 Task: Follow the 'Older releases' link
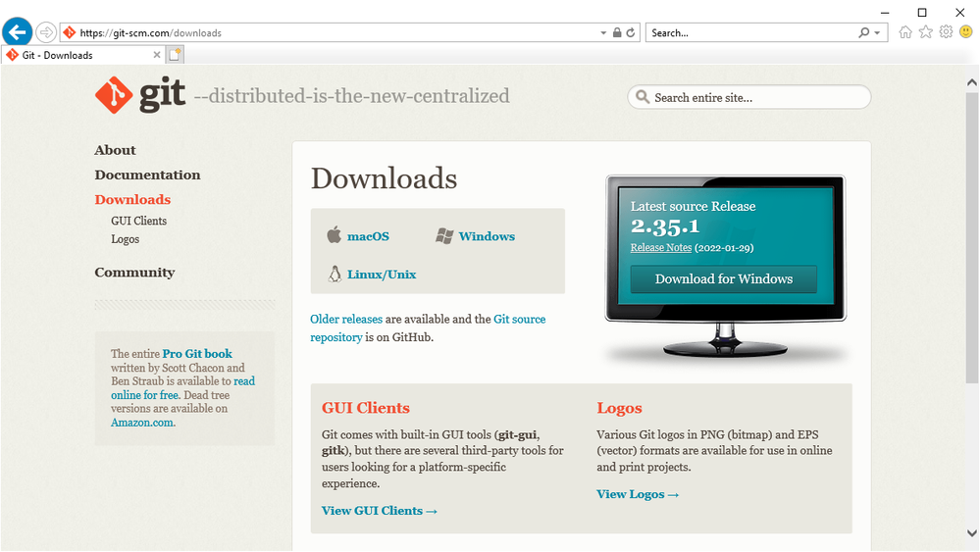click(346, 319)
